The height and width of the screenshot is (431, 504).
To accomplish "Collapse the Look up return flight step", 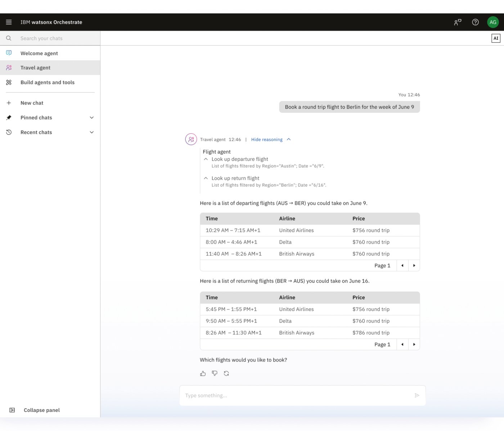I will click(x=206, y=178).
